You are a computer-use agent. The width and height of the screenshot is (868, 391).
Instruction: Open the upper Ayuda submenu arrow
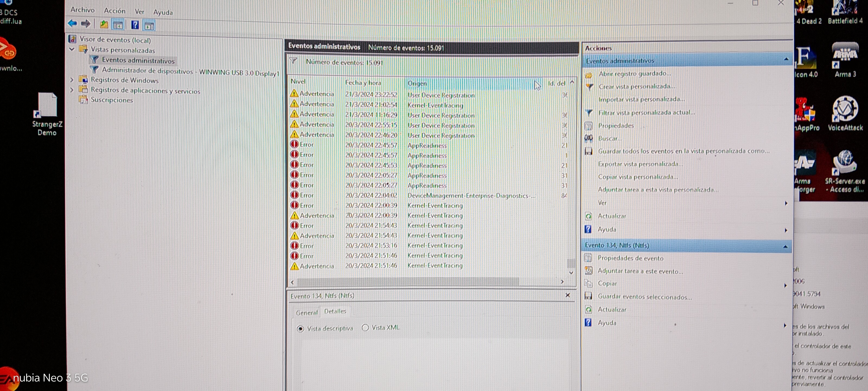[786, 231]
